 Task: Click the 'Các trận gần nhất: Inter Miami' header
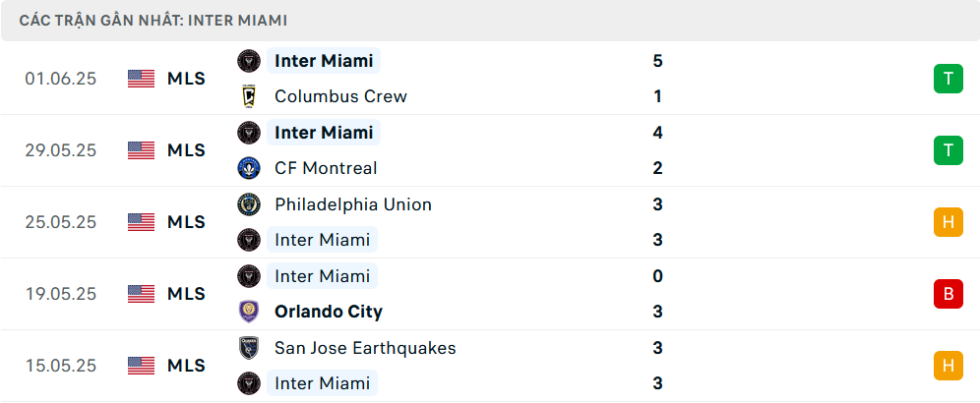tap(153, 21)
